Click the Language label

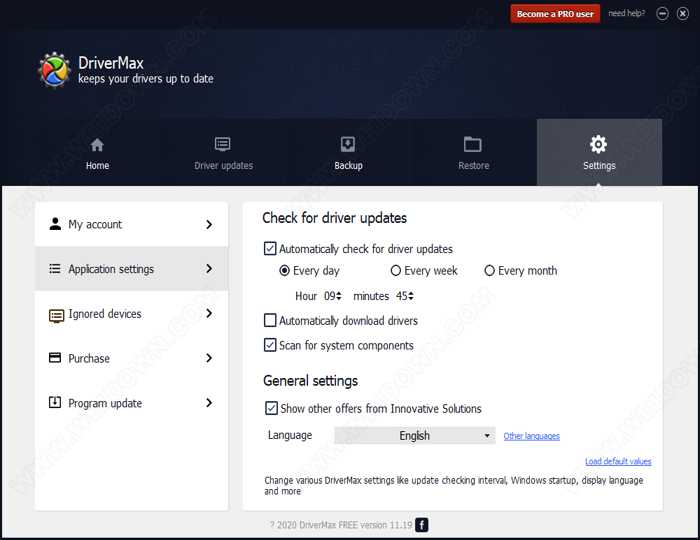(290, 435)
